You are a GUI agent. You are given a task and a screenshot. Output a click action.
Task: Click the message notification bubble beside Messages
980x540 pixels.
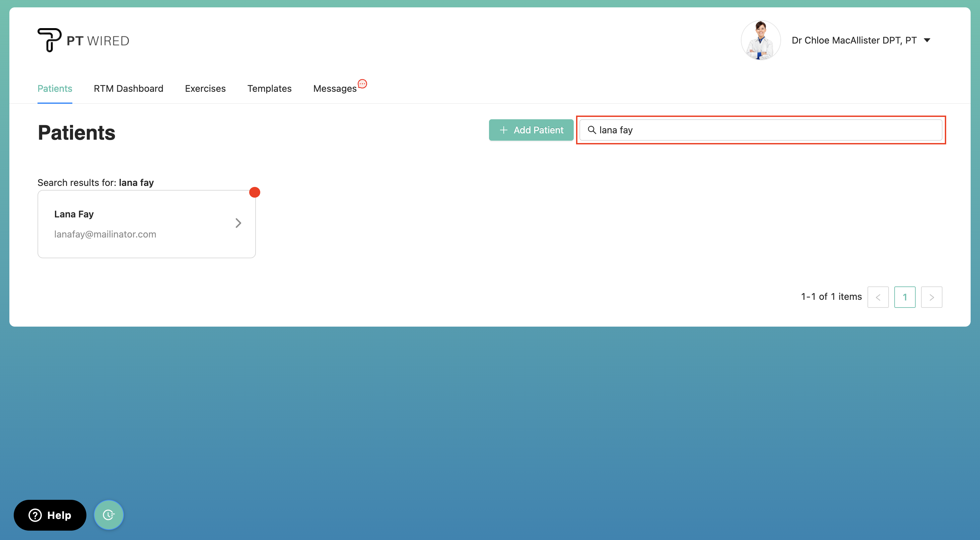pyautogui.click(x=362, y=83)
